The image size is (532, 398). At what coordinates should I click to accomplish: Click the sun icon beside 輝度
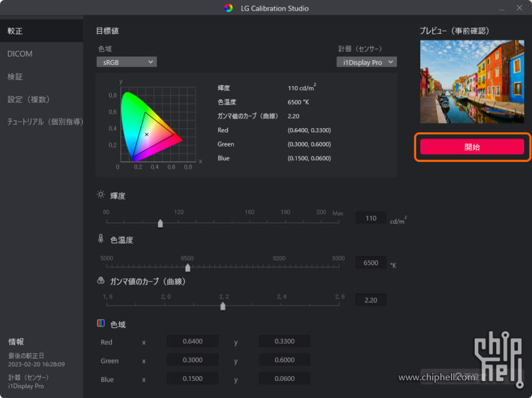100,195
